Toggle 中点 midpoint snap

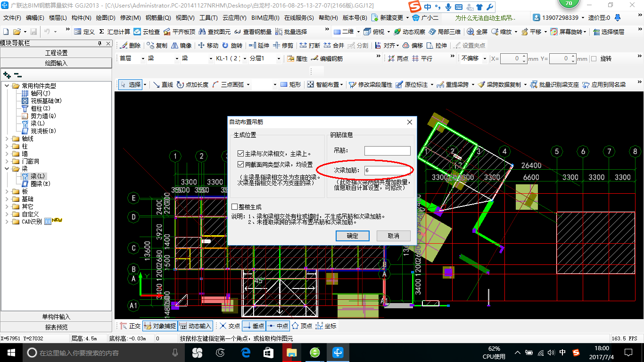(x=278, y=326)
